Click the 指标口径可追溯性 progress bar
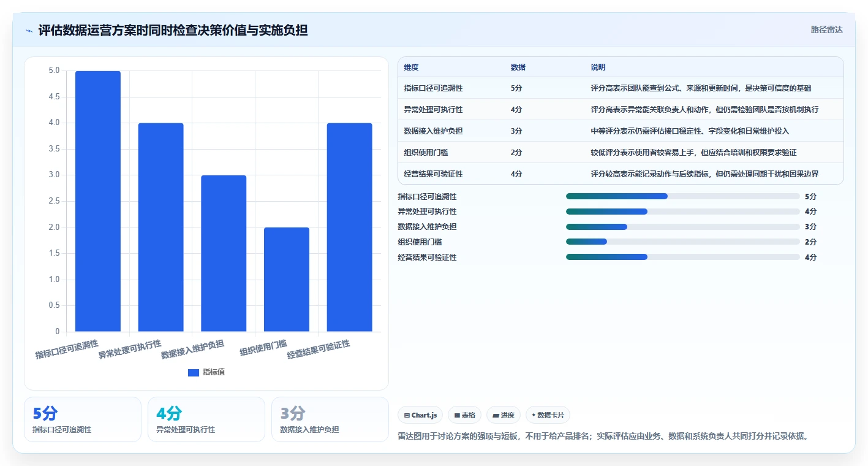 click(683, 196)
